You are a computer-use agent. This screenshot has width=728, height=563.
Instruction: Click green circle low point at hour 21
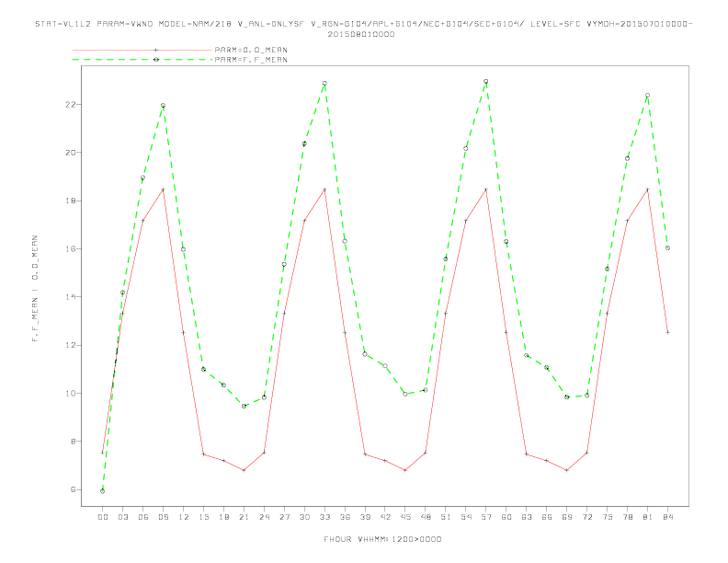(x=244, y=406)
